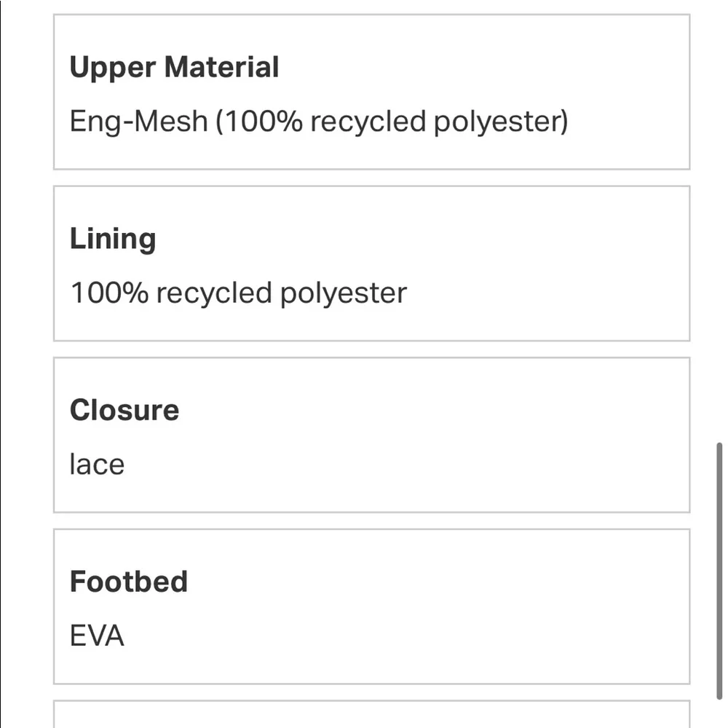The width and height of the screenshot is (728, 728).
Task: Select "100% recycled polyester" under Lining
Action: (238, 293)
